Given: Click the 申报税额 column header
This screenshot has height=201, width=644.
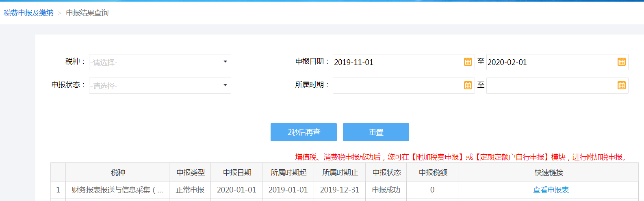Looking at the screenshot, I should tap(433, 173).
